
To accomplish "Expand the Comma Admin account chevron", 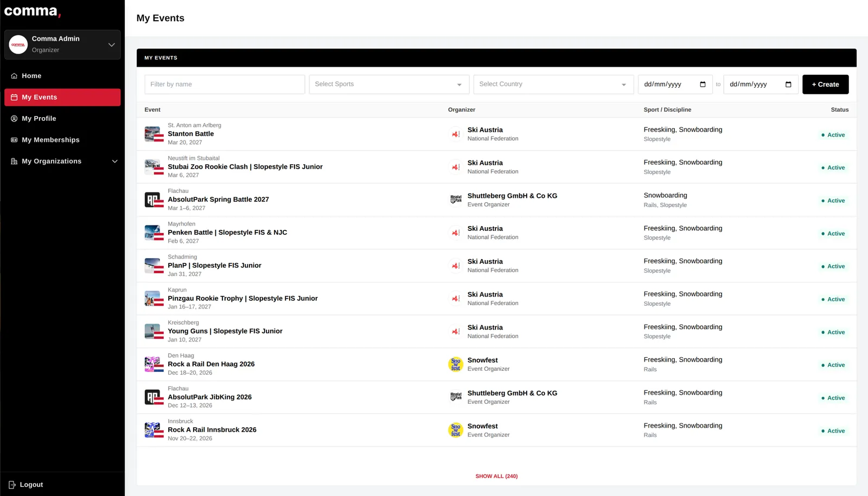I will [x=111, y=44].
